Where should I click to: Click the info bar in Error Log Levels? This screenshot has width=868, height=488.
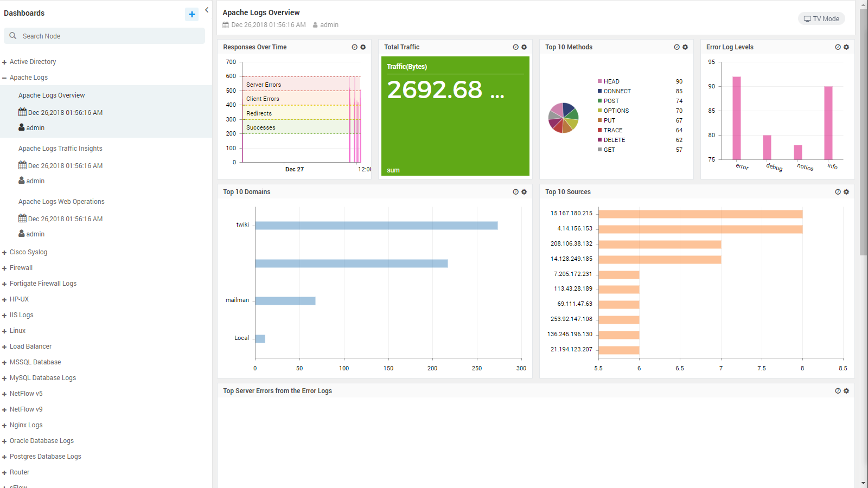(828, 123)
